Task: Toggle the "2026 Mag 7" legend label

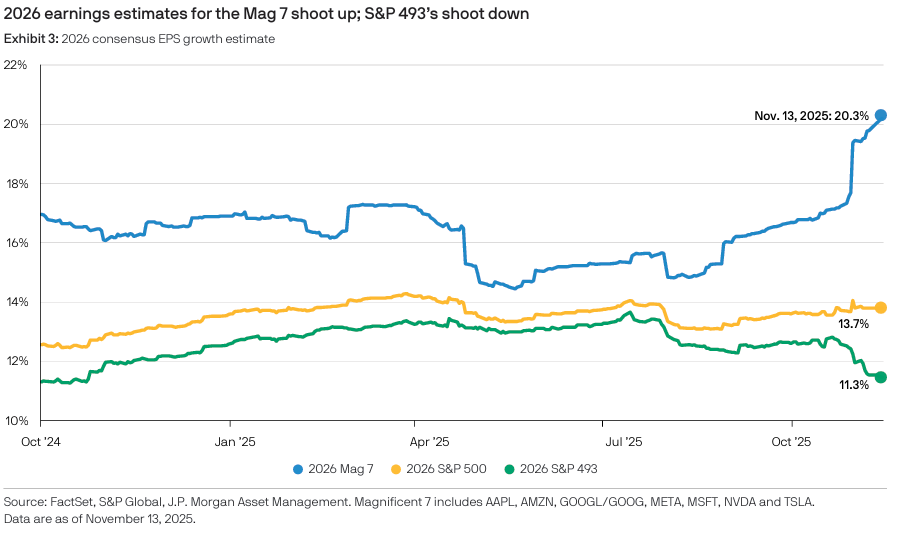Action: [343, 468]
